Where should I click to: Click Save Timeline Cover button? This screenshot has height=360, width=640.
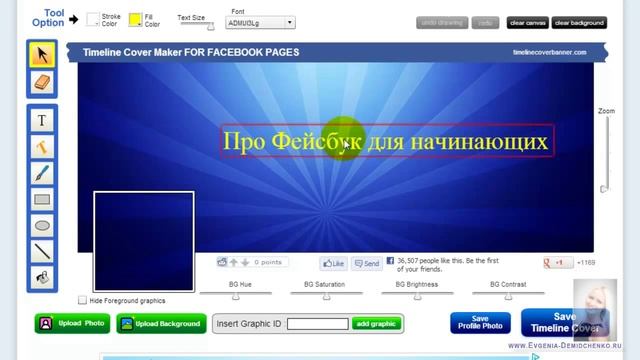(565, 322)
